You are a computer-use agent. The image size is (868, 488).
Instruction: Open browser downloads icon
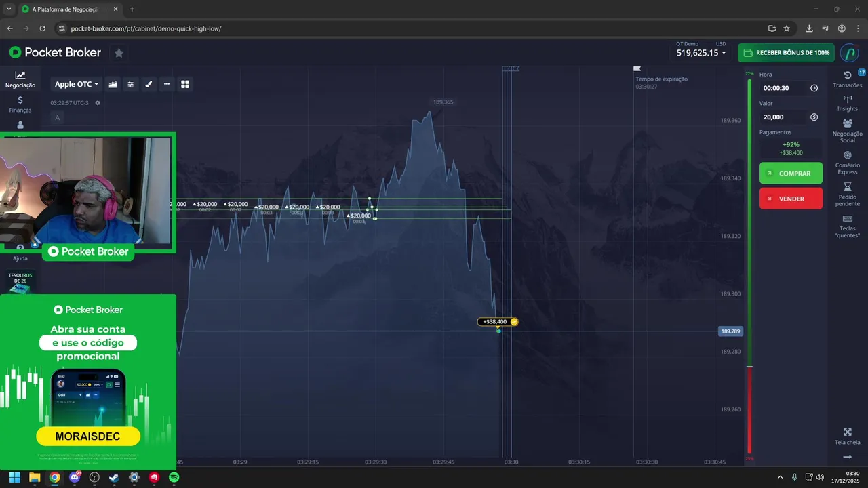click(809, 28)
